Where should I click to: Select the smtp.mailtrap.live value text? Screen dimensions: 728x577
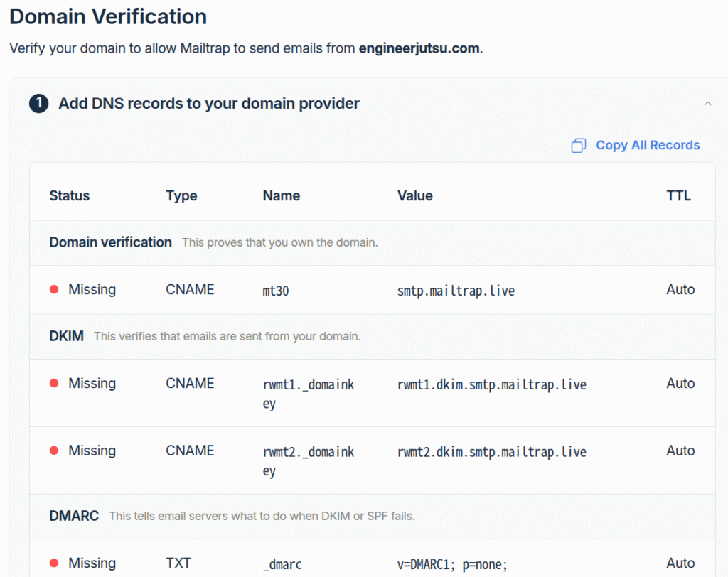(x=456, y=289)
